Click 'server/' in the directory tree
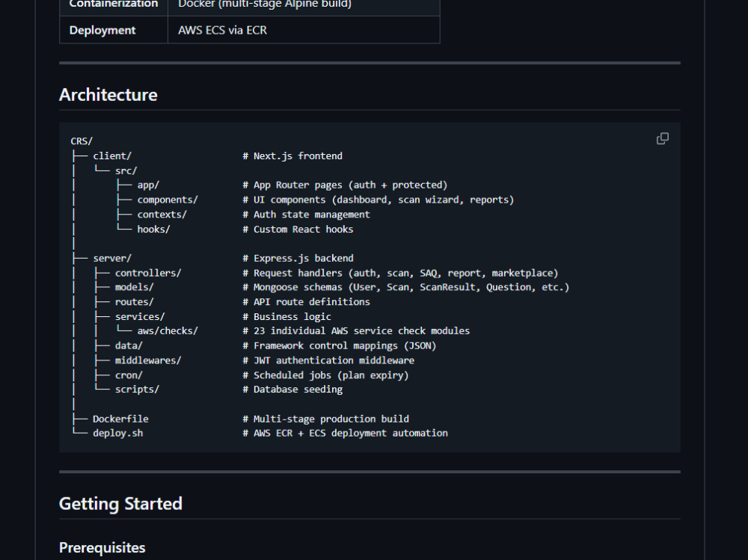The width and height of the screenshot is (748, 560). [112, 259]
